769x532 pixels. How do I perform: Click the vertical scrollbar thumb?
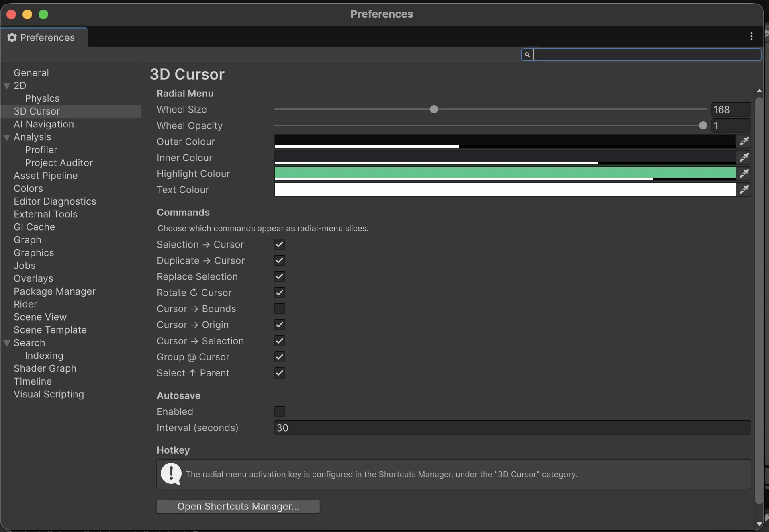click(759, 300)
